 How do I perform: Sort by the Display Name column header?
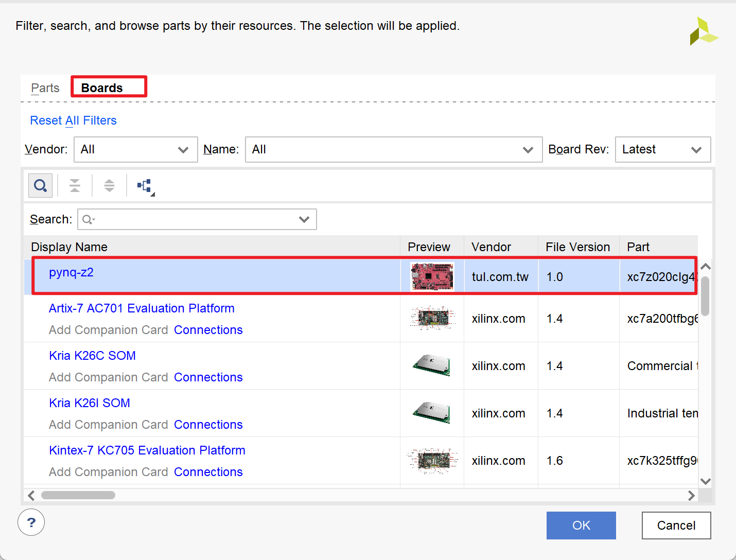212,247
